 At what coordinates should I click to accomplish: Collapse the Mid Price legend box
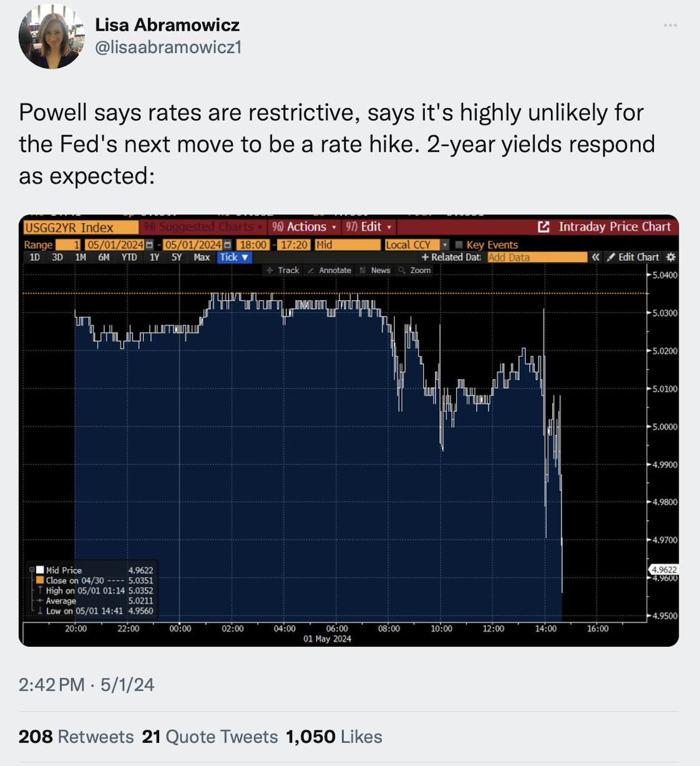tap(32, 570)
